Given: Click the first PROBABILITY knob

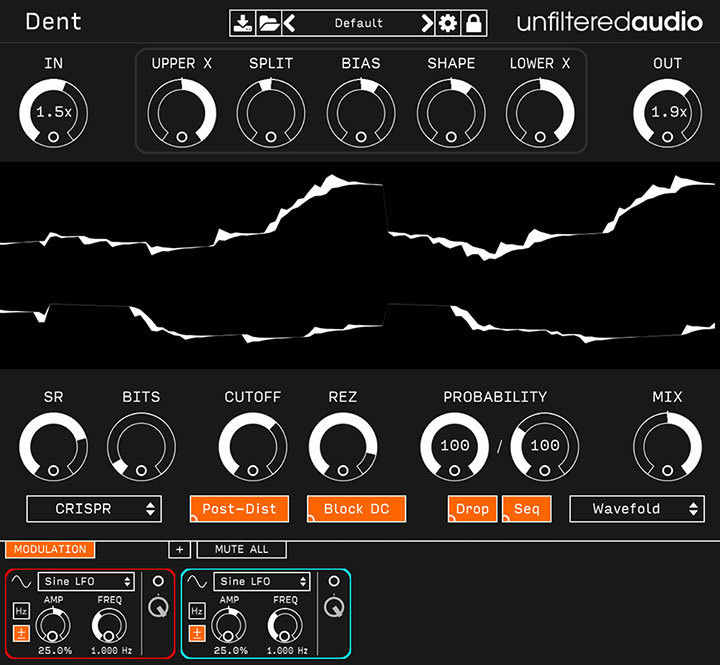Looking at the screenshot, I should tap(455, 446).
